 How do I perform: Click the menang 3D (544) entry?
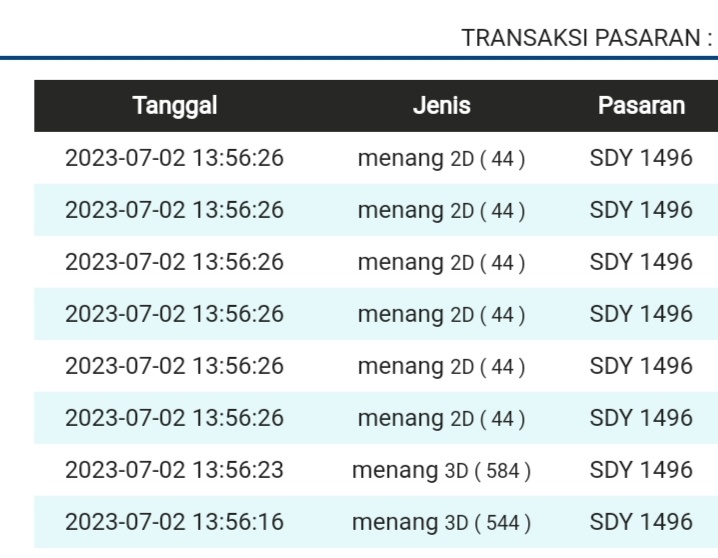(x=441, y=522)
